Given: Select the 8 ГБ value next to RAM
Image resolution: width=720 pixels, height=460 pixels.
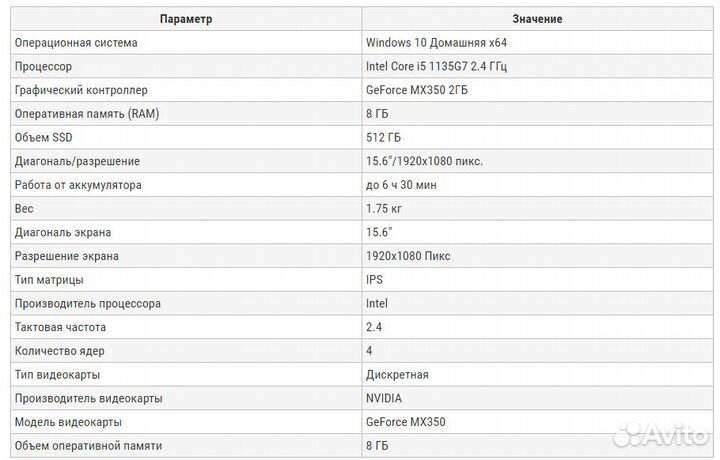Looking at the screenshot, I should click(x=377, y=114).
